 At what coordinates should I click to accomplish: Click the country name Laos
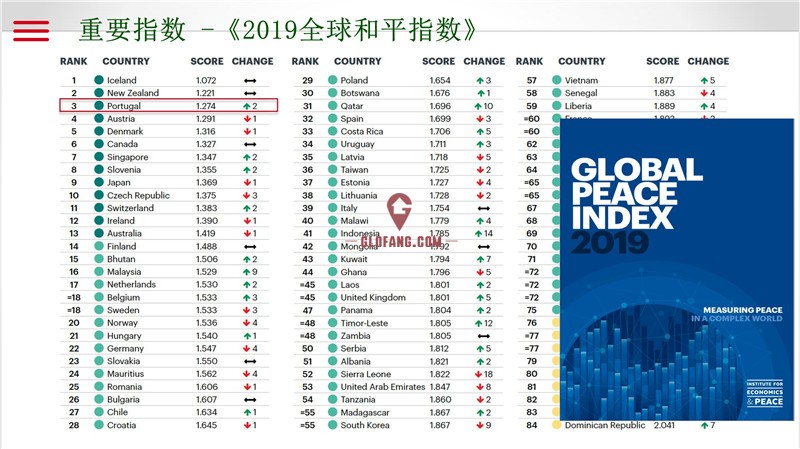[x=350, y=285]
